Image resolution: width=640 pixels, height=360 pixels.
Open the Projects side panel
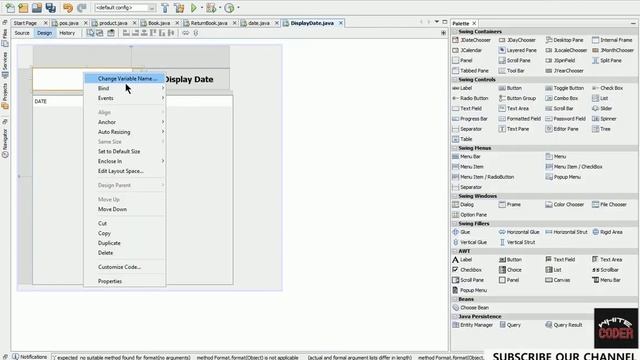tap(5, 96)
